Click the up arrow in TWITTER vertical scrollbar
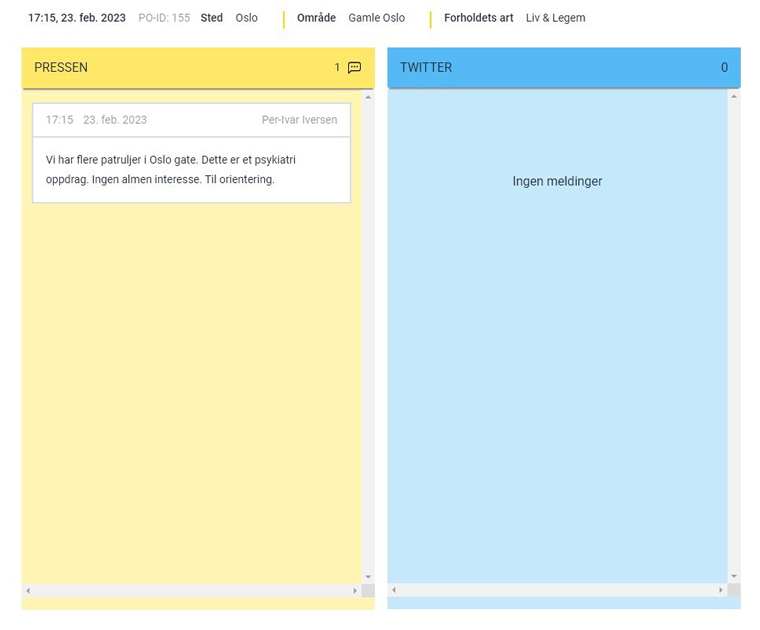The height and width of the screenshot is (630, 760). (734, 96)
